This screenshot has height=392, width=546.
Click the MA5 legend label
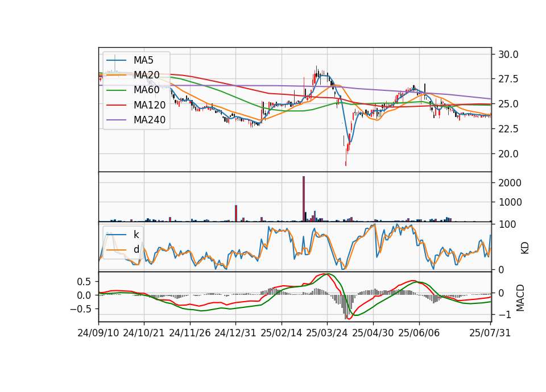coord(143,60)
